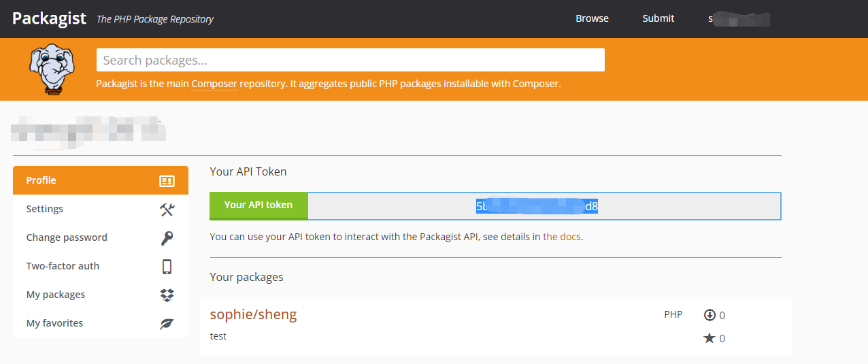Screen dimensions: 868x364
Task: Click the Change password key icon
Action: click(x=167, y=238)
